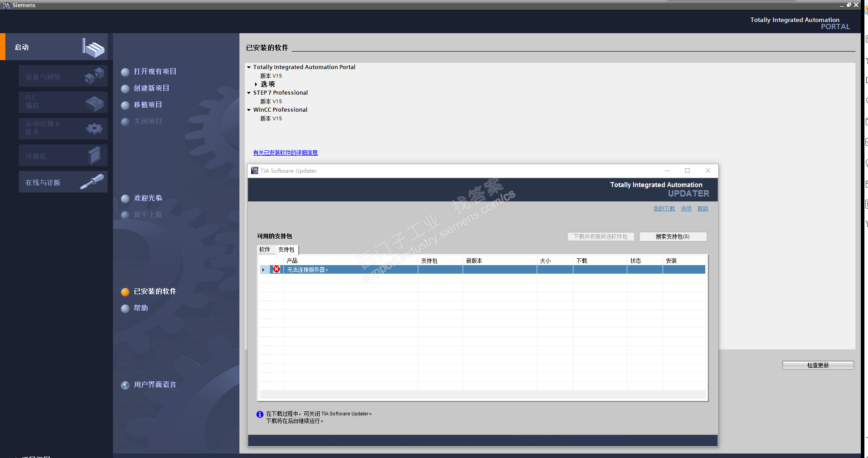Maximize the TIA Software Updater window
Screen dimensions: 868x458
[x=687, y=170]
